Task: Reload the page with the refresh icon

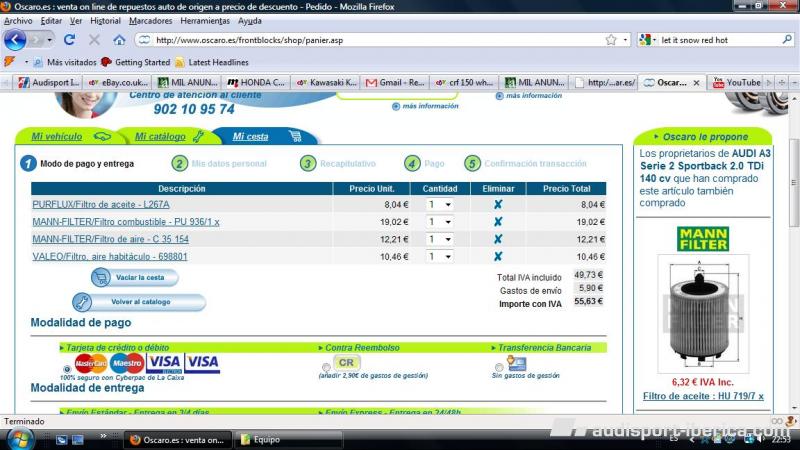Action: pyautogui.click(x=69, y=40)
